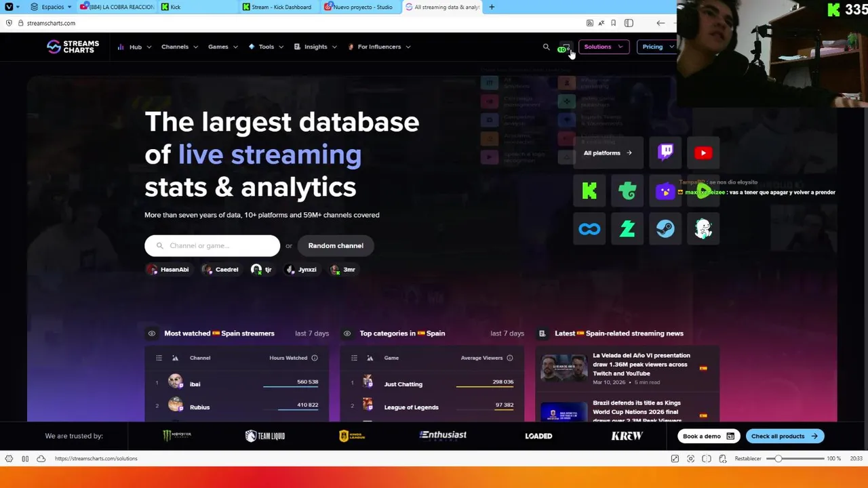Open the Kick platform icon
The height and width of the screenshot is (488, 868).
(x=589, y=191)
